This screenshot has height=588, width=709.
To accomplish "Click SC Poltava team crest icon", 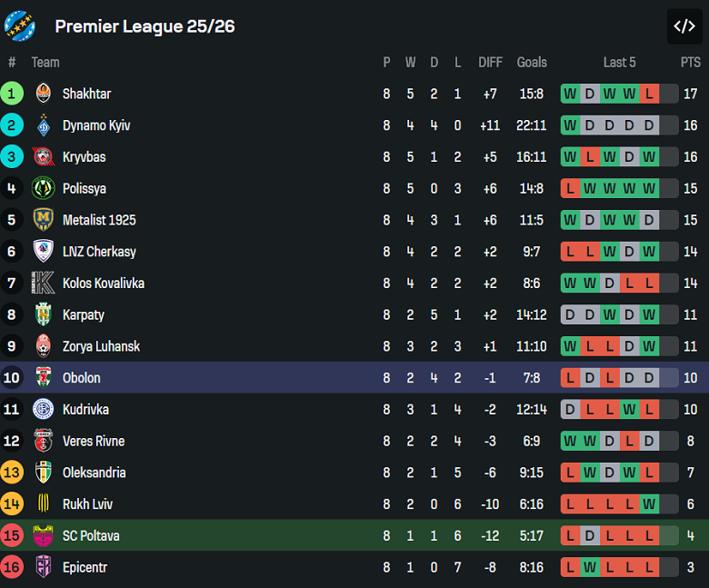I will pos(44,536).
